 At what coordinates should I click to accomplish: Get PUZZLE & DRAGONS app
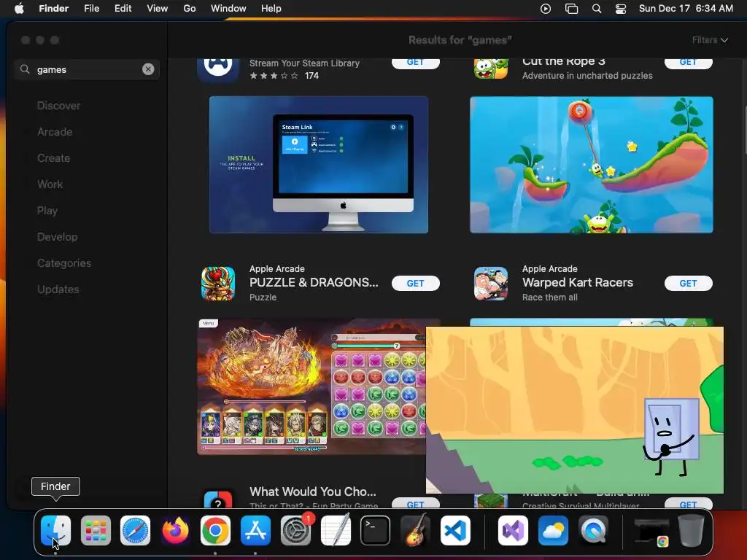coord(415,284)
